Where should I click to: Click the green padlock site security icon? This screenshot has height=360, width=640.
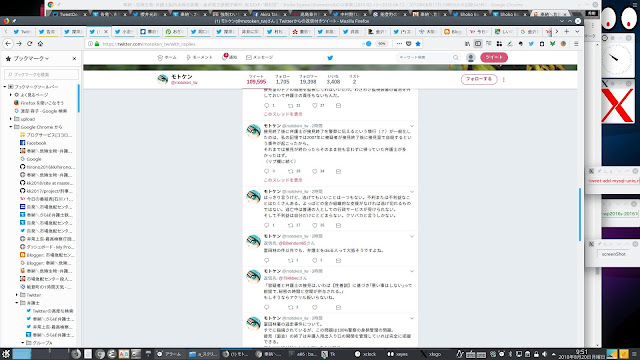pos(97,44)
